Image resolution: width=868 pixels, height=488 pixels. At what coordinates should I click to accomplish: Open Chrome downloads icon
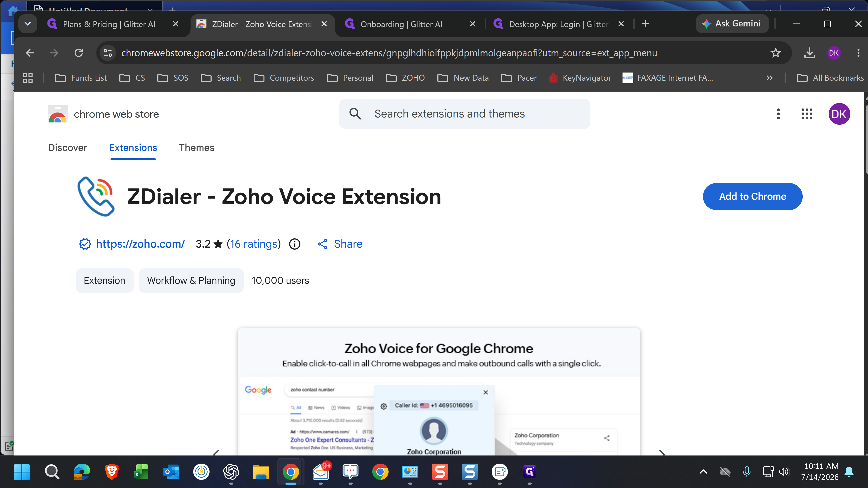point(809,53)
